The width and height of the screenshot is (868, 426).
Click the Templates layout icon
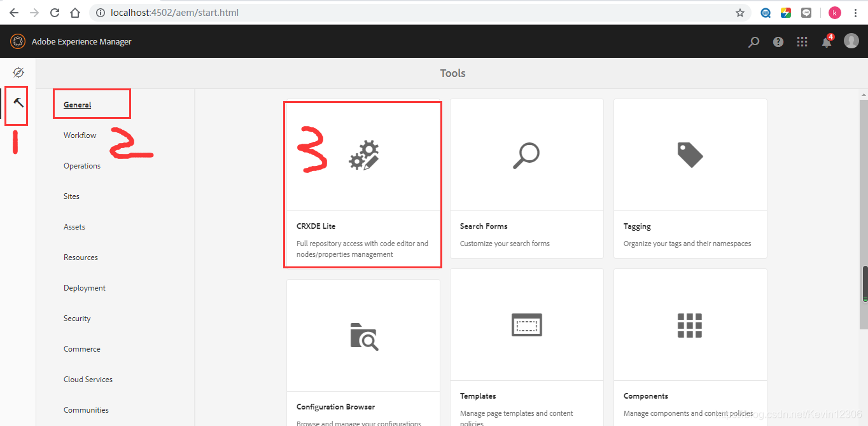click(527, 325)
